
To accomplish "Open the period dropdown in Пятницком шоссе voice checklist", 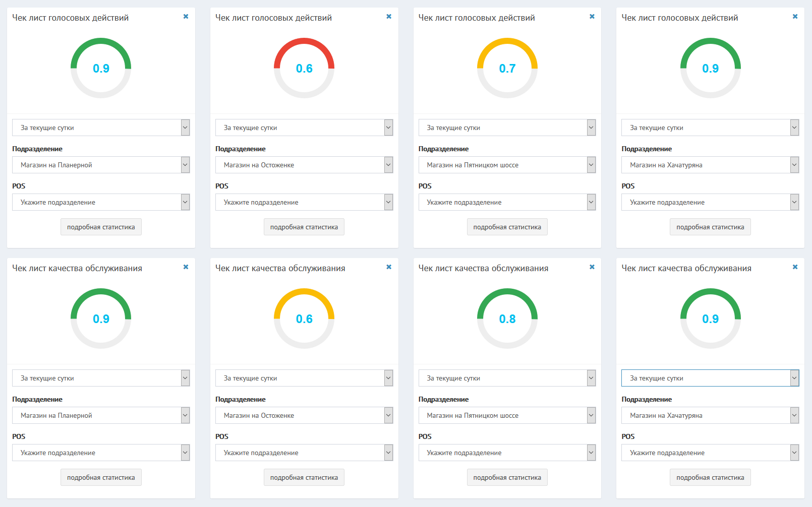I will 507,128.
